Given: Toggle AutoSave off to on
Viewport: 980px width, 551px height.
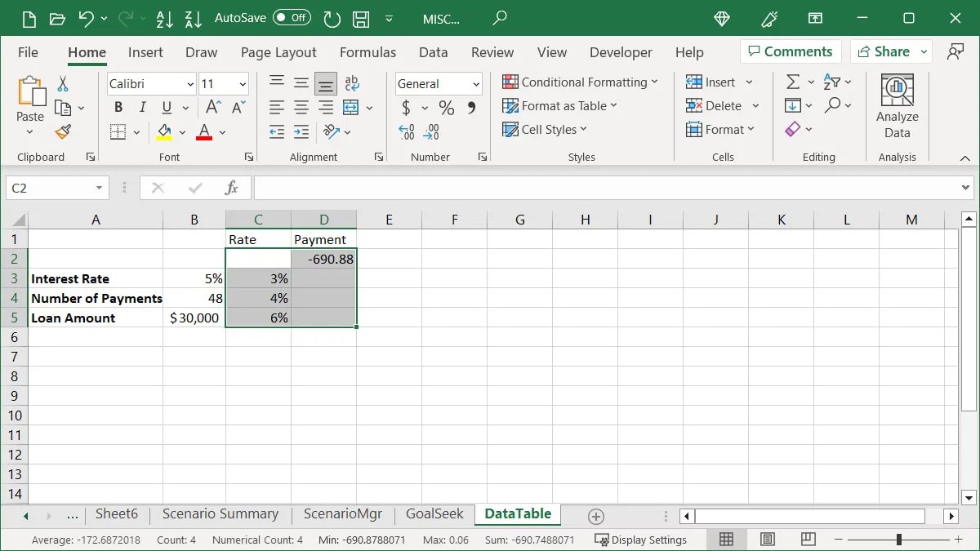Looking at the screenshot, I should point(291,18).
